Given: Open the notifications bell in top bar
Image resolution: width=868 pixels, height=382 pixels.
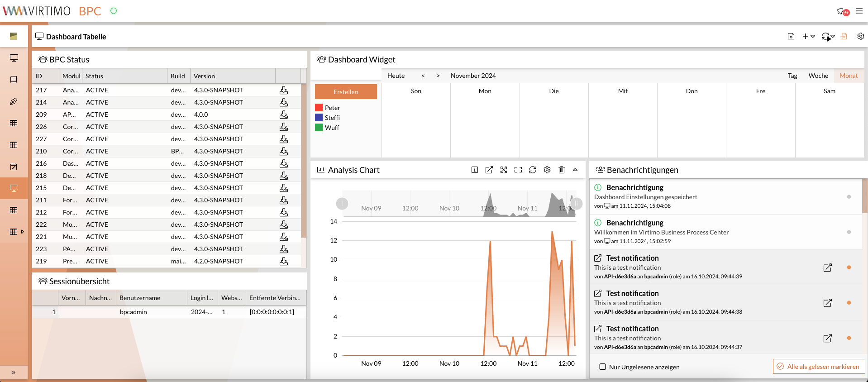Looking at the screenshot, I should click(x=841, y=11).
